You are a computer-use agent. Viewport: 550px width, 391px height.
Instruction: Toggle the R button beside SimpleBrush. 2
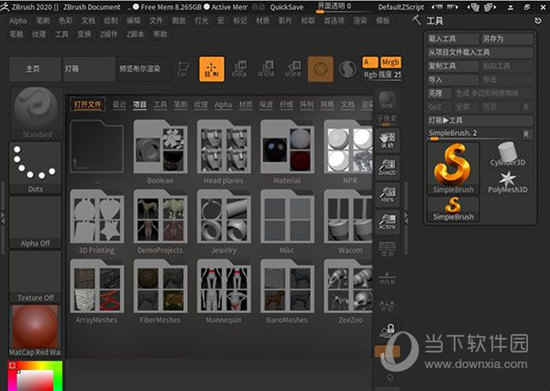(526, 134)
